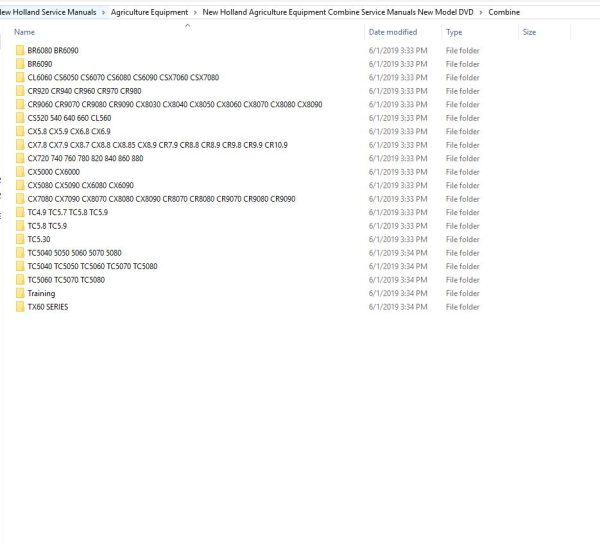Click folder icon for TC5040 TC5050 TC5060 TC5070 TC5080
600x544 pixels.
(20, 266)
